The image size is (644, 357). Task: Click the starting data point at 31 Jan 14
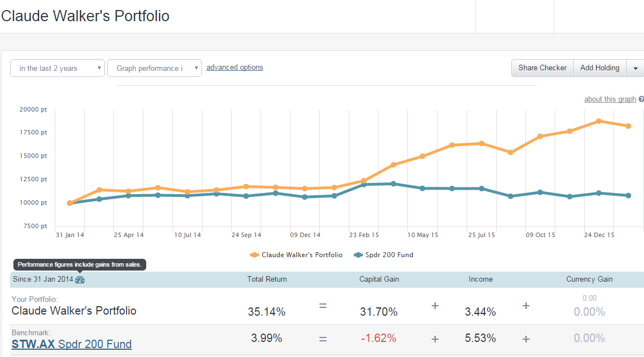tap(70, 203)
